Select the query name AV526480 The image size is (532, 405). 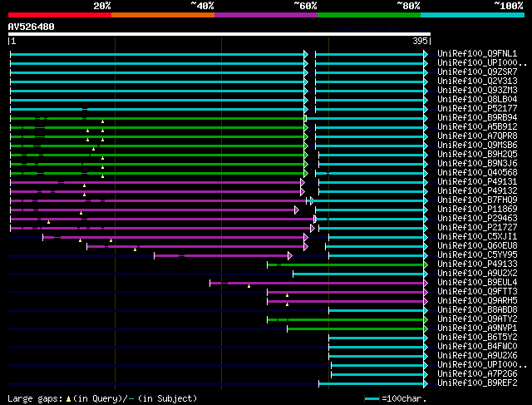32,27
